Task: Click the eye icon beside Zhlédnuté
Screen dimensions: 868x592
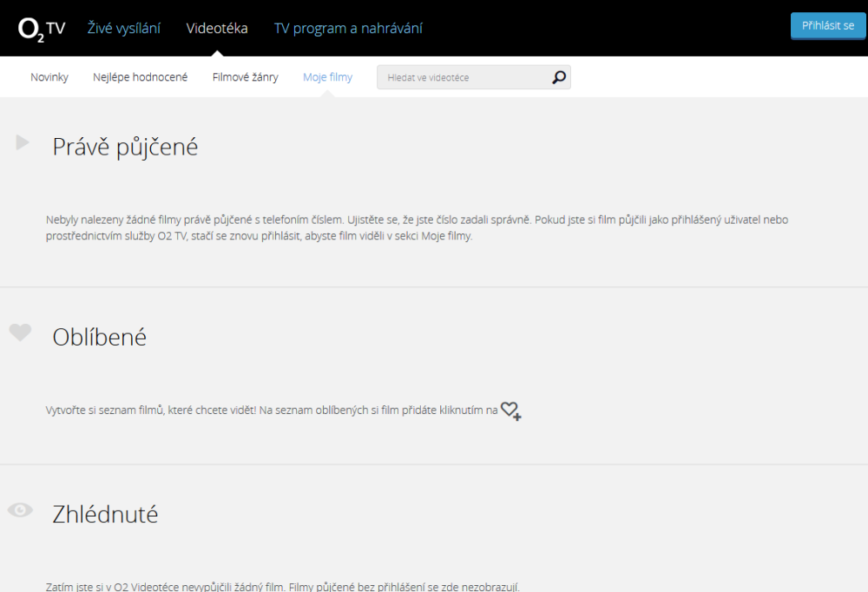Action: (x=20, y=510)
